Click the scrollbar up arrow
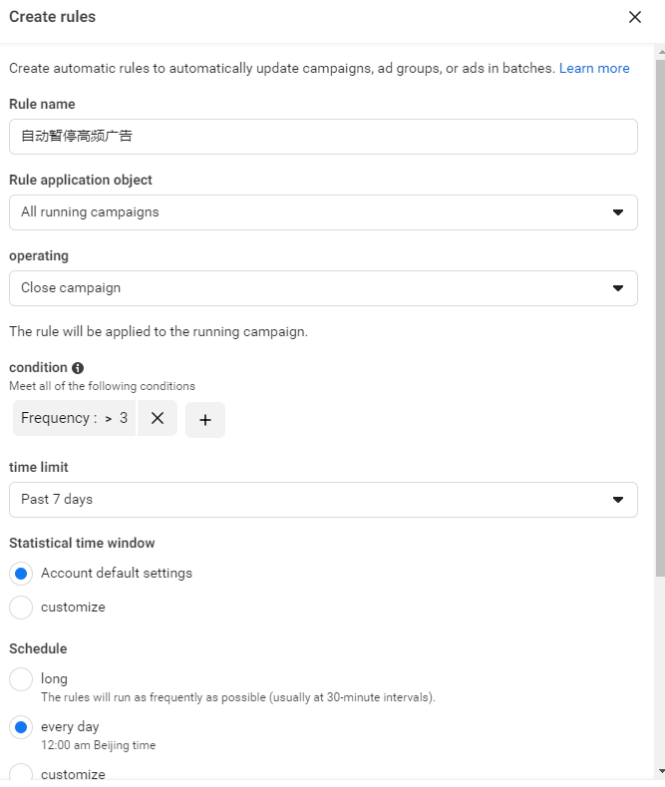Screen dimensions: 665x787 (660, 52)
